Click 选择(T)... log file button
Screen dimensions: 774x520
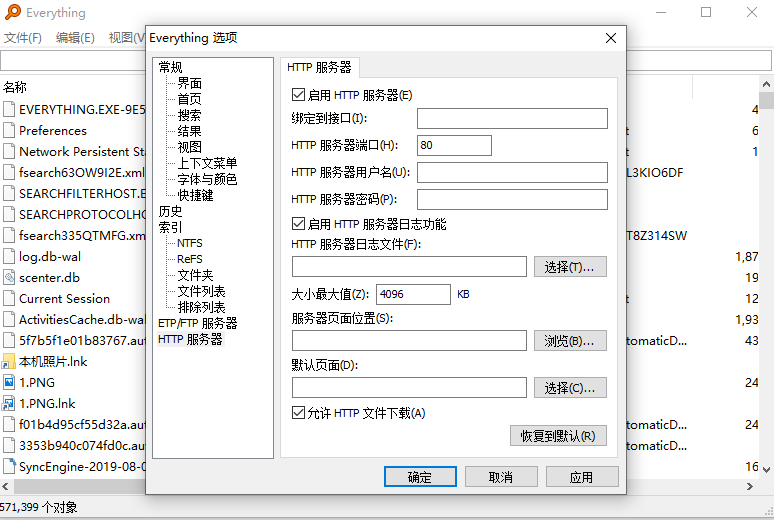coord(570,267)
